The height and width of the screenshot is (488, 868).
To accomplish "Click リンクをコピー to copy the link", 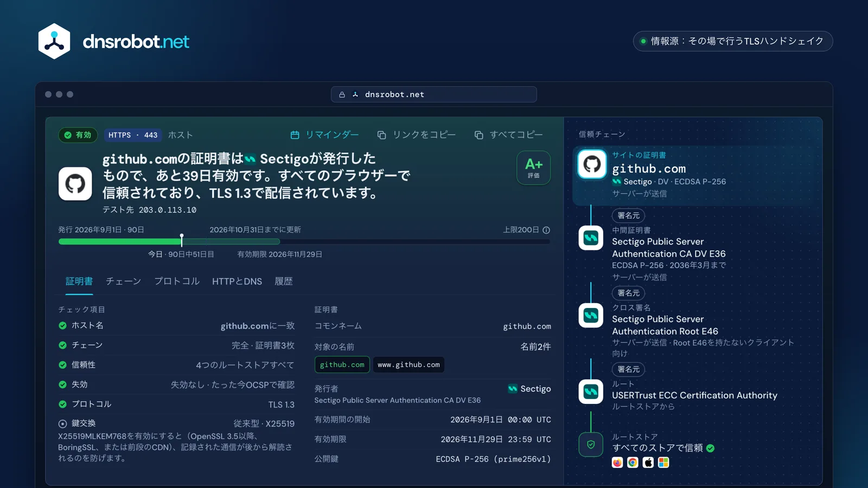I will pos(417,135).
